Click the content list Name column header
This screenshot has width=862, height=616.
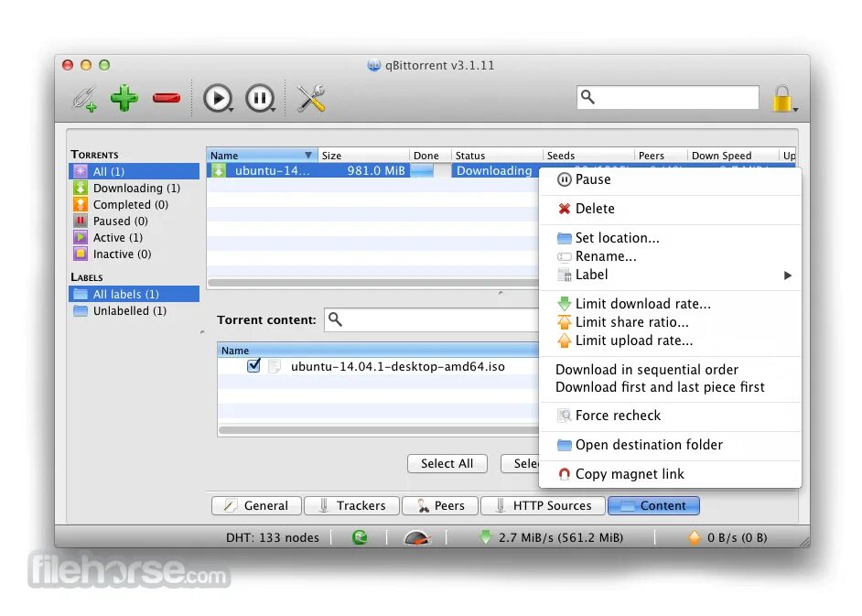[378, 351]
